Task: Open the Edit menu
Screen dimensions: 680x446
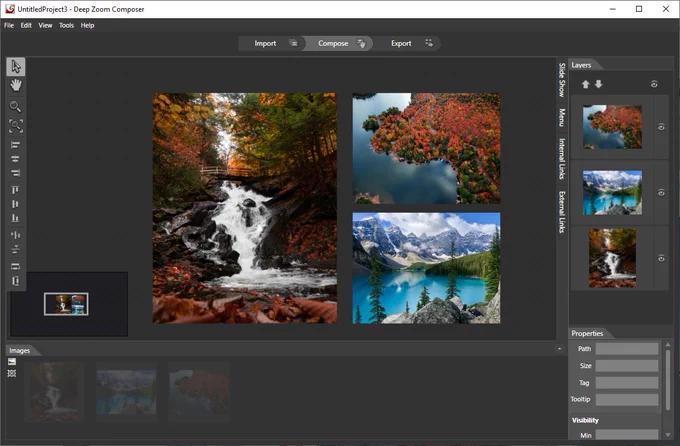Action: pos(26,25)
